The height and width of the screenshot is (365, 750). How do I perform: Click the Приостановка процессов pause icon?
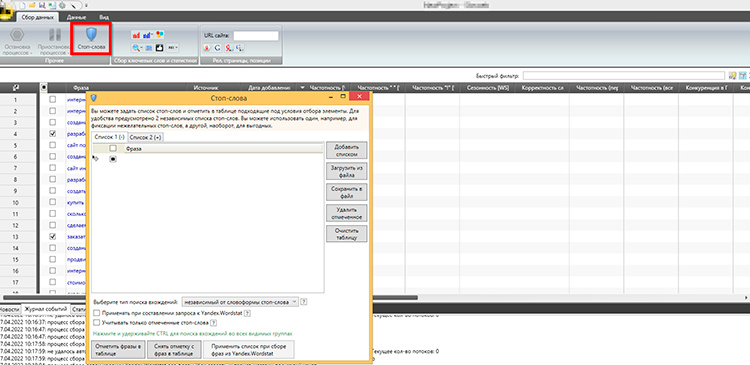click(55, 35)
